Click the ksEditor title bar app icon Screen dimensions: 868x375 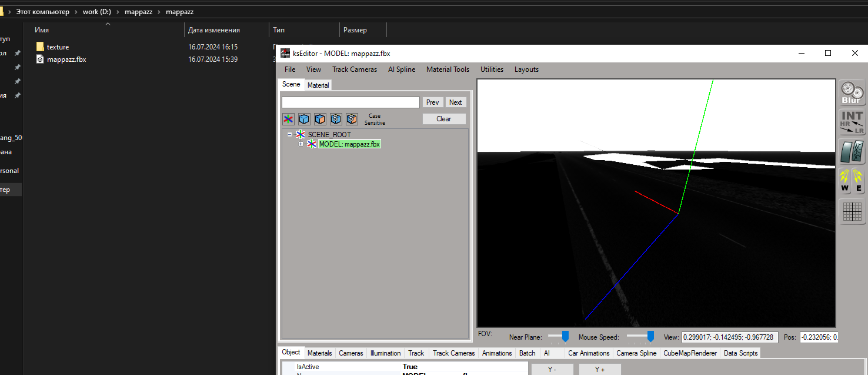click(285, 53)
